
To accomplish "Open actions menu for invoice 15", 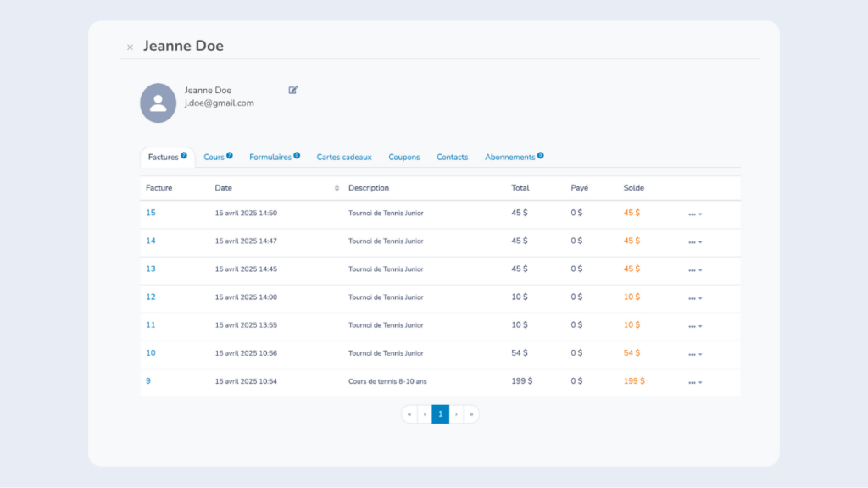I will (x=695, y=214).
